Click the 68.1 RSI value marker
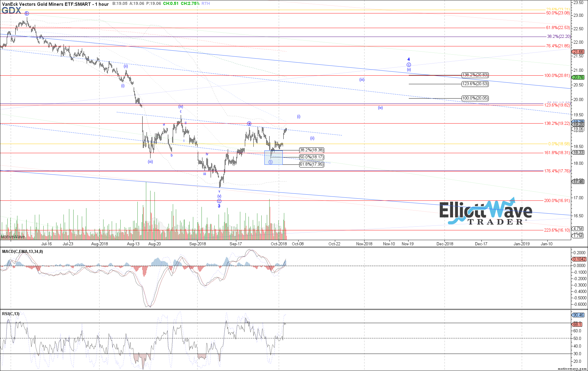The height and width of the screenshot is (371, 588). (x=578, y=325)
